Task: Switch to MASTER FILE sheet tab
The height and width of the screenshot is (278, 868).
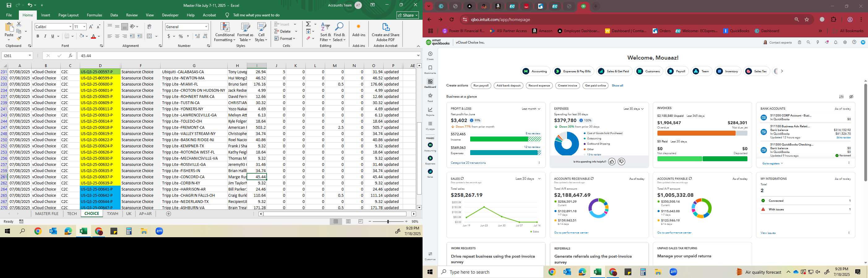Action: 47,214
